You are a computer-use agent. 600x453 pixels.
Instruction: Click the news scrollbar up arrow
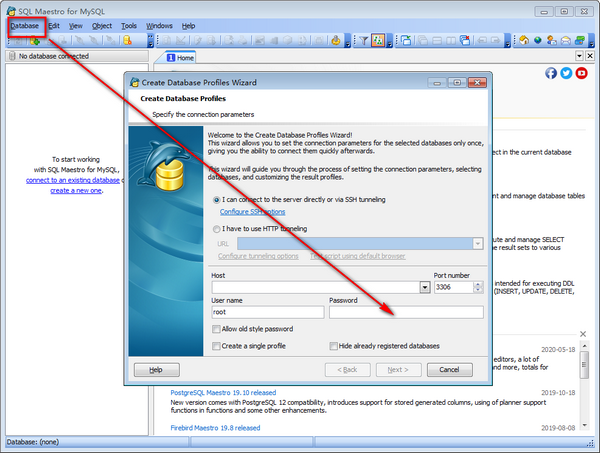(x=584, y=346)
